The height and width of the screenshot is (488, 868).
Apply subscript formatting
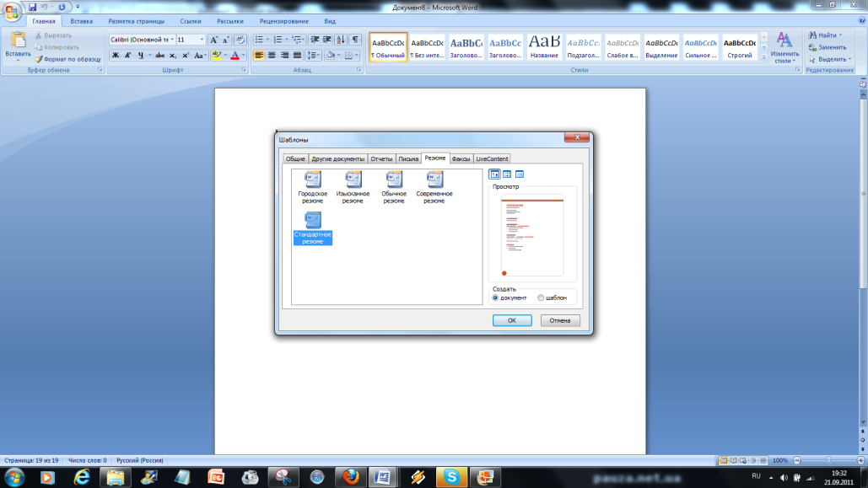tap(173, 56)
